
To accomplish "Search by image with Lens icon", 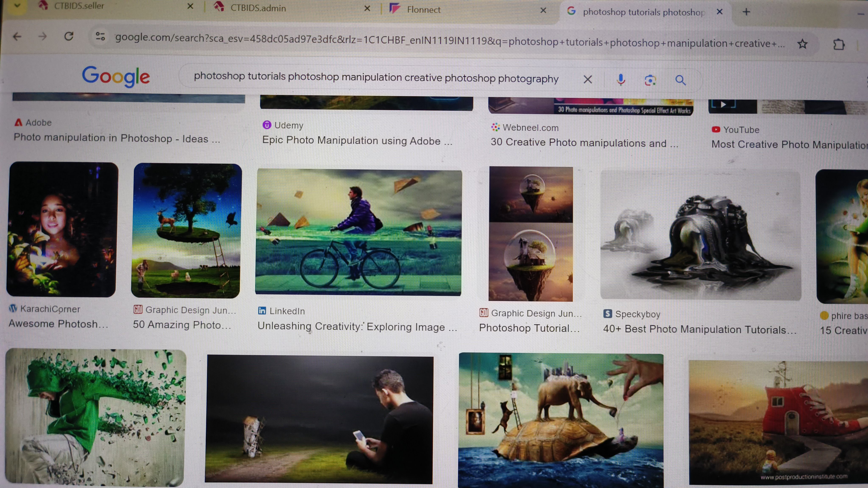I will click(x=650, y=80).
